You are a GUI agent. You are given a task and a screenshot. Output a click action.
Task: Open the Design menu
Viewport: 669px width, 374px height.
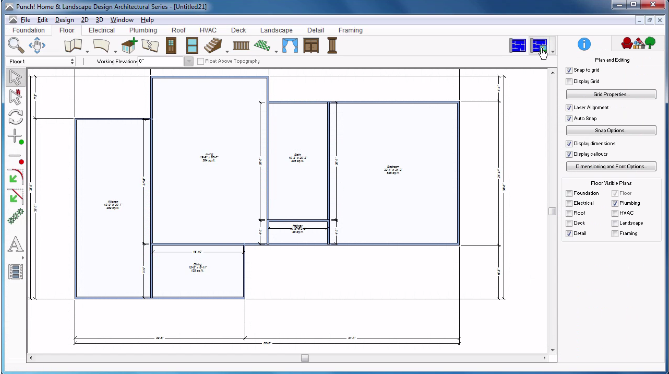point(64,20)
